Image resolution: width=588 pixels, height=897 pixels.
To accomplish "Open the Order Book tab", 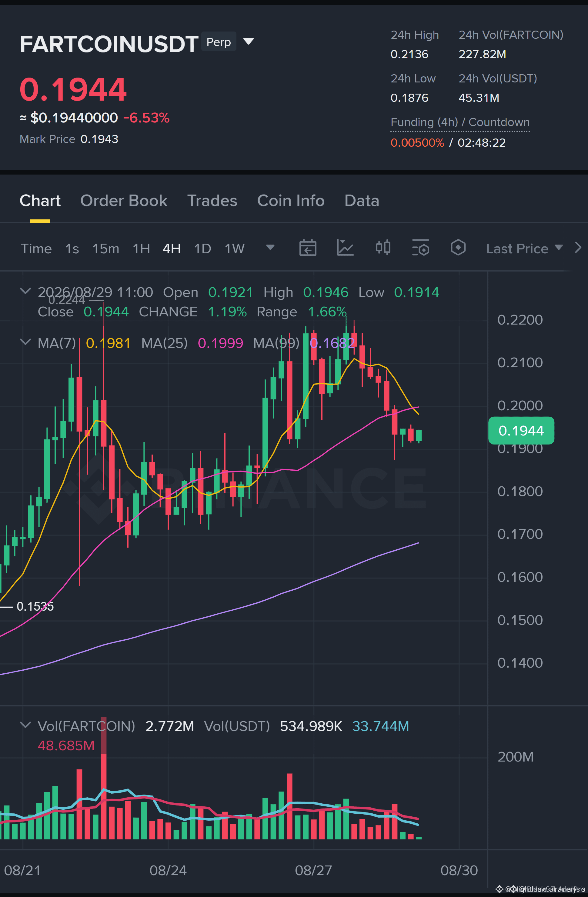I will click(x=124, y=201).
